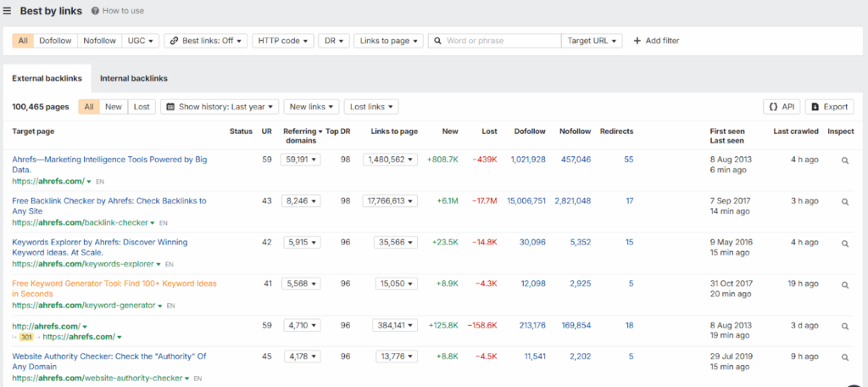868x387 pixels.
Task: Open Free Backlink Checker by Ahrefs title
Action: point(109,206)
